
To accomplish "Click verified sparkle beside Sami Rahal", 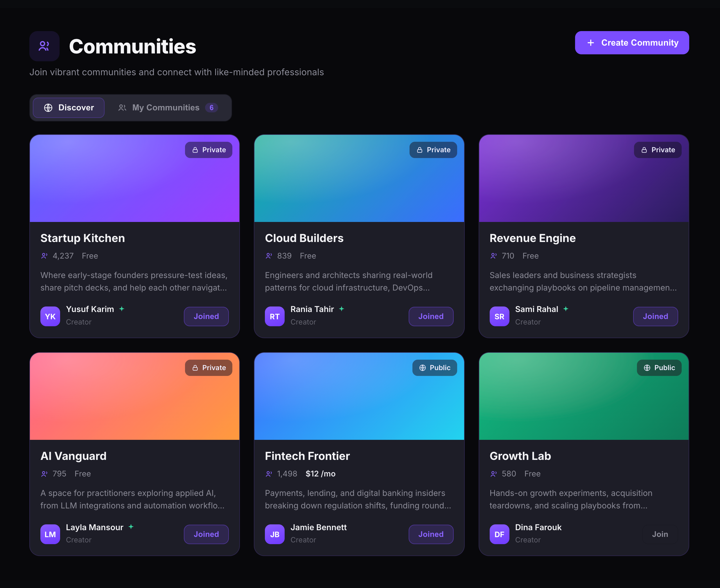I will point(566,309).
